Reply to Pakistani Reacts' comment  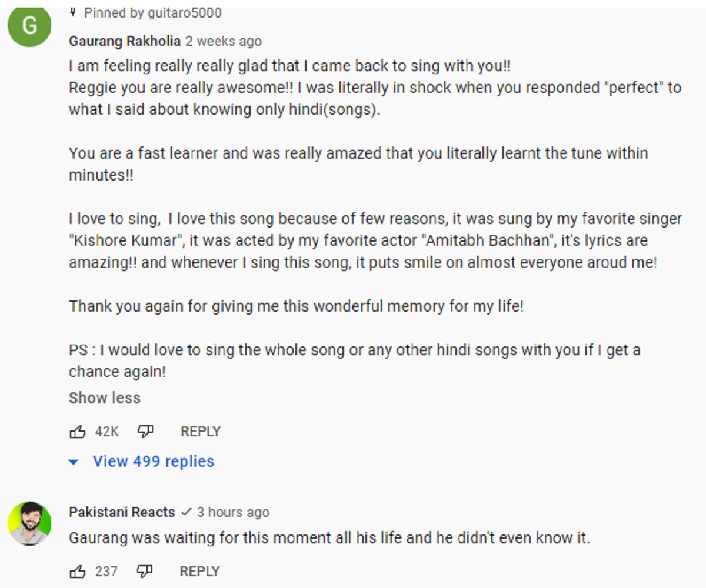[199, 571]
